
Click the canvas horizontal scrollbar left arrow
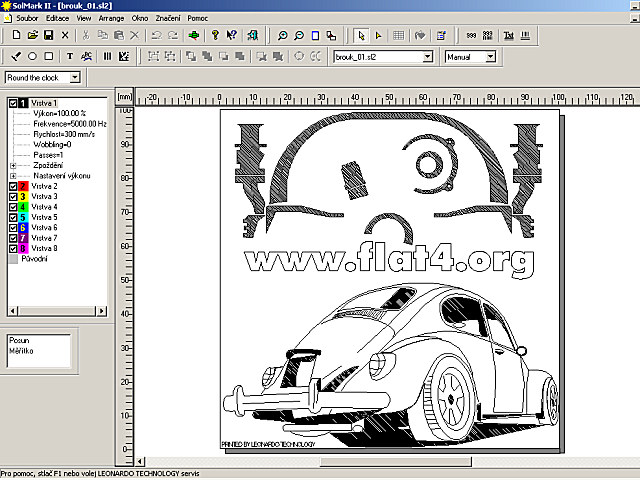click(140, 462)
